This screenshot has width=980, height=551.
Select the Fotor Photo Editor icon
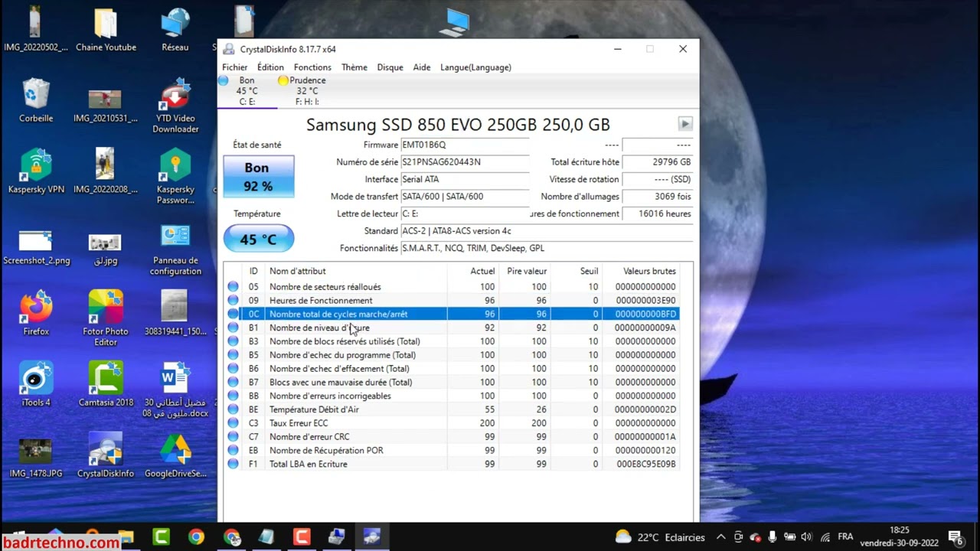point(106,318)
